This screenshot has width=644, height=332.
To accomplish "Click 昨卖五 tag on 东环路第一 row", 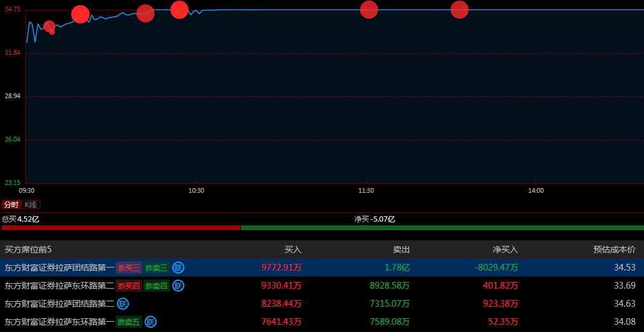I will 129,322.
